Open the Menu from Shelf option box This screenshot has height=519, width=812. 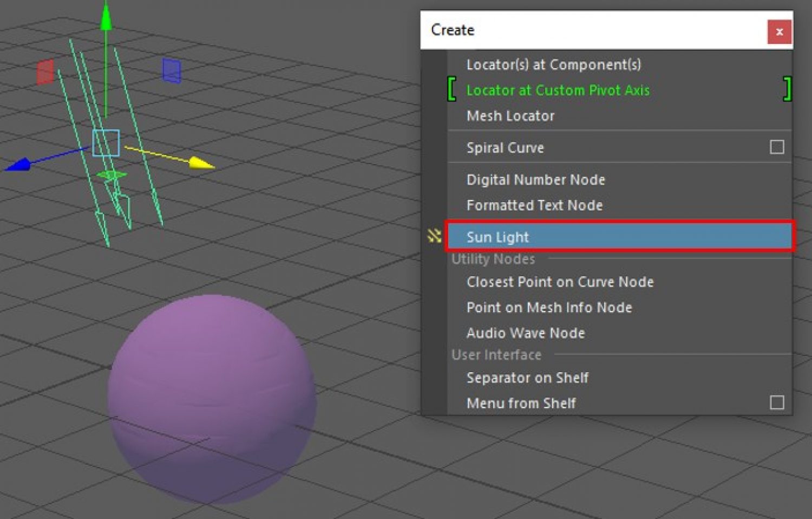coord(777,403)
